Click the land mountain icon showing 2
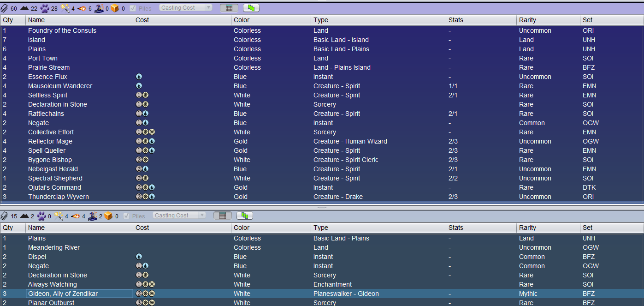This screenshot has width=644, height=306. [24, 216]
